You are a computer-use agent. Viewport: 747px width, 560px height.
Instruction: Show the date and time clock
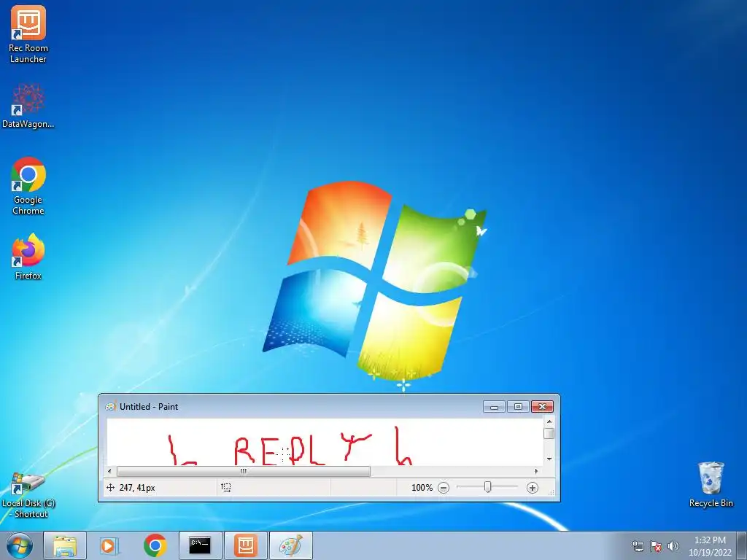710,546
